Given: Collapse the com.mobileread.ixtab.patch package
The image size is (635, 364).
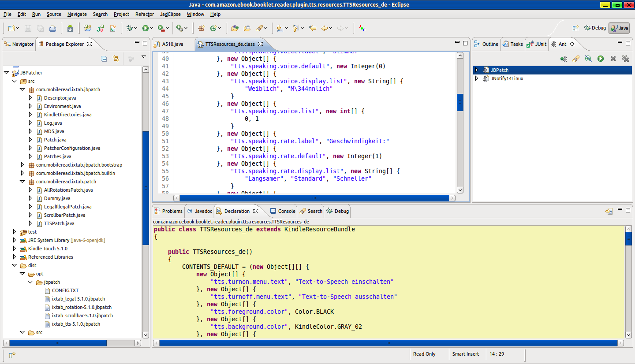Looking at the screenshot, I should pyautogui.click(x=22, y=182).
